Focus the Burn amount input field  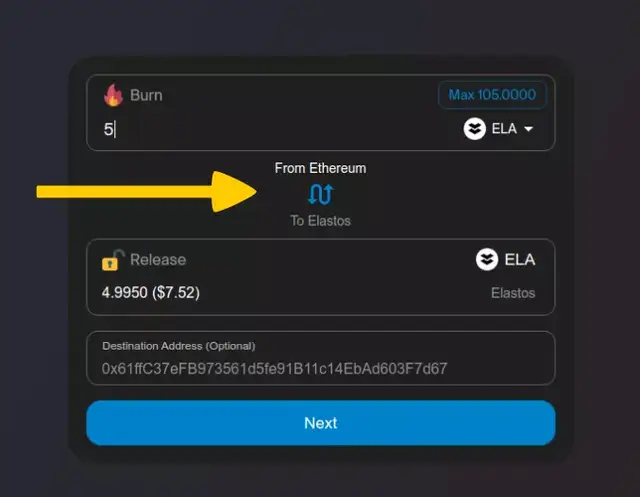click(x=278, y=129)
